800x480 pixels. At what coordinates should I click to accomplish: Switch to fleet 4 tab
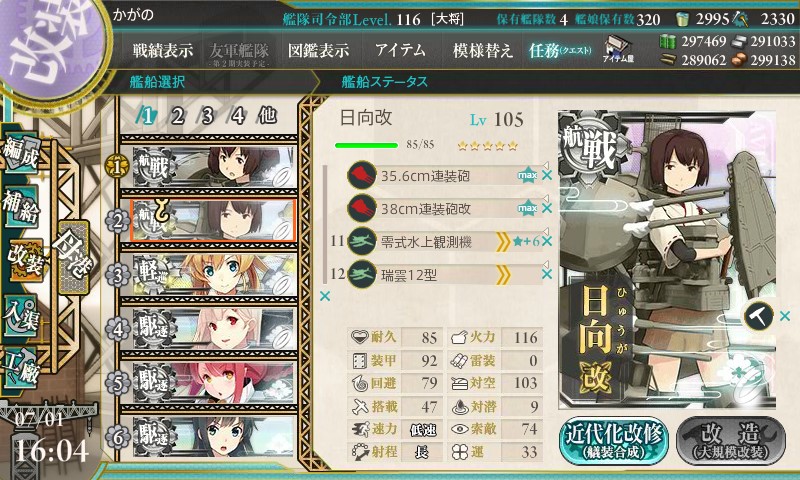(x=237, y=116)
